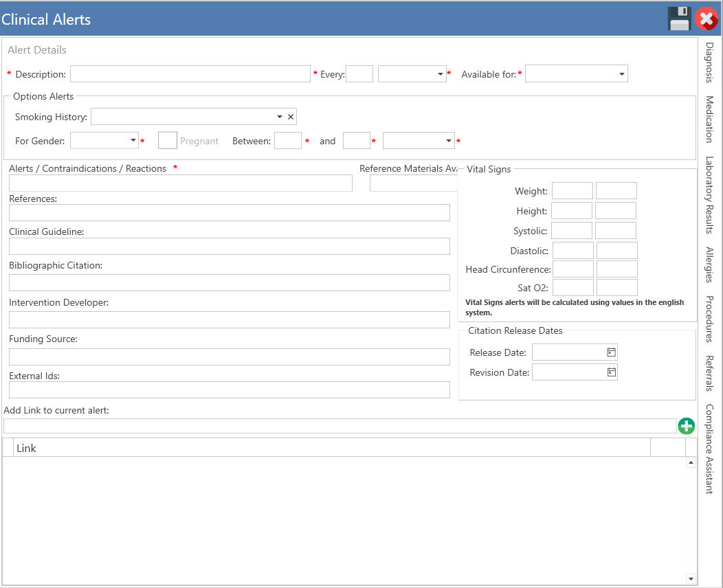Click the second Head Circunference field
Viewport: 723px width, 588px height.
click(x=617, y=269)
